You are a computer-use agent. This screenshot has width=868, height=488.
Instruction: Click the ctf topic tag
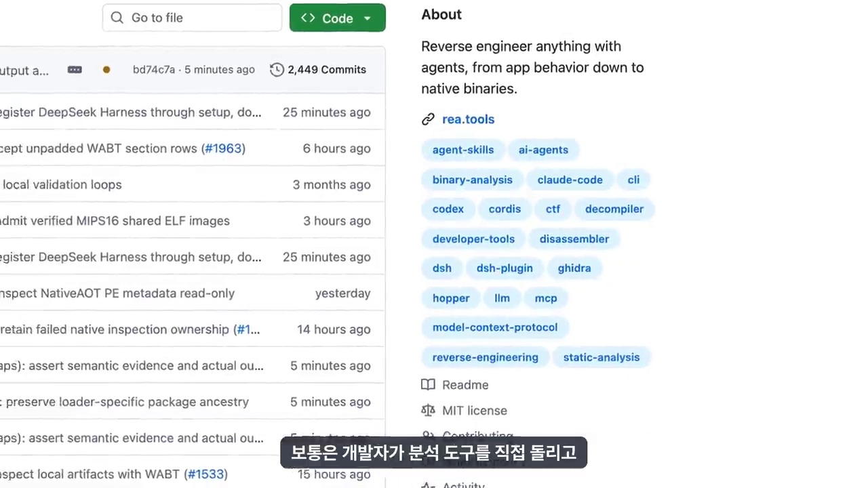[x=553, y=209]
